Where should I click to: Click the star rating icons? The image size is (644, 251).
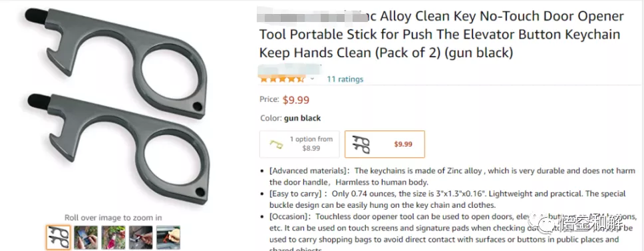click(x=282, y=79)
